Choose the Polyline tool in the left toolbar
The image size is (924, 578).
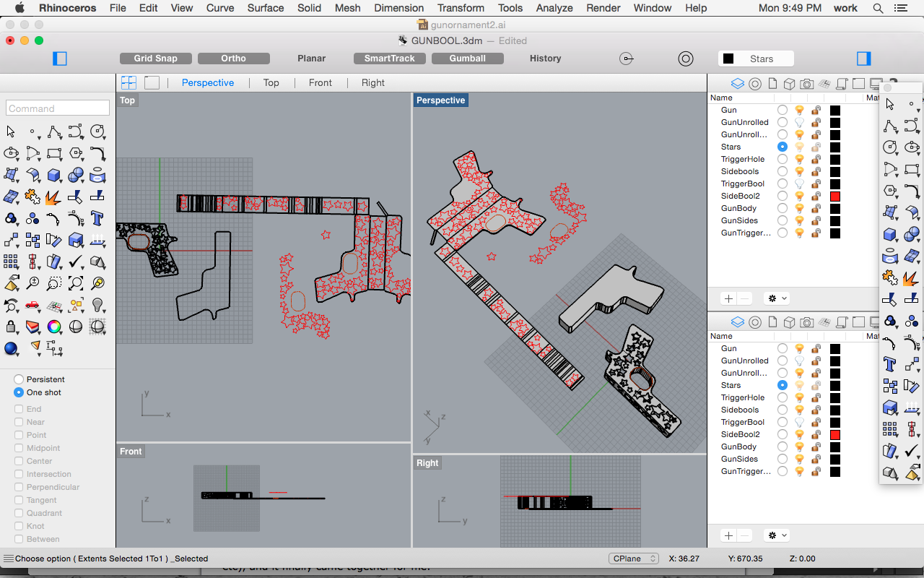[54, 132]
